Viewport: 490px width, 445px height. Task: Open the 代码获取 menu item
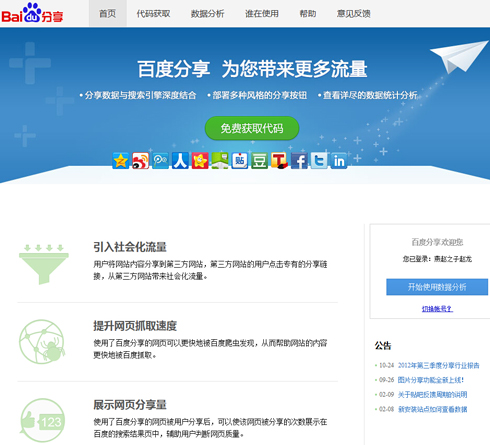153,13
